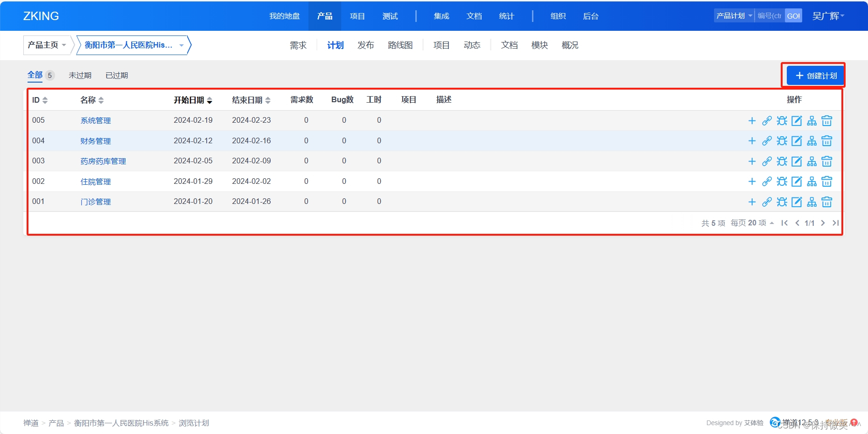Screen dimensions: 868x434
Task: Link bugs icon for plan 住院管理
Action: pyautogui.click(x=782, y=182)
